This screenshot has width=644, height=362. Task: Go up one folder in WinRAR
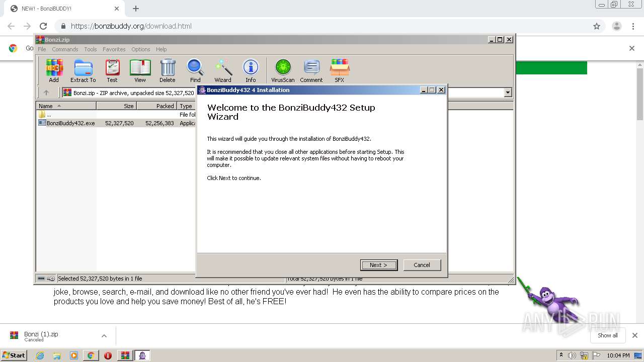point(46,93)
